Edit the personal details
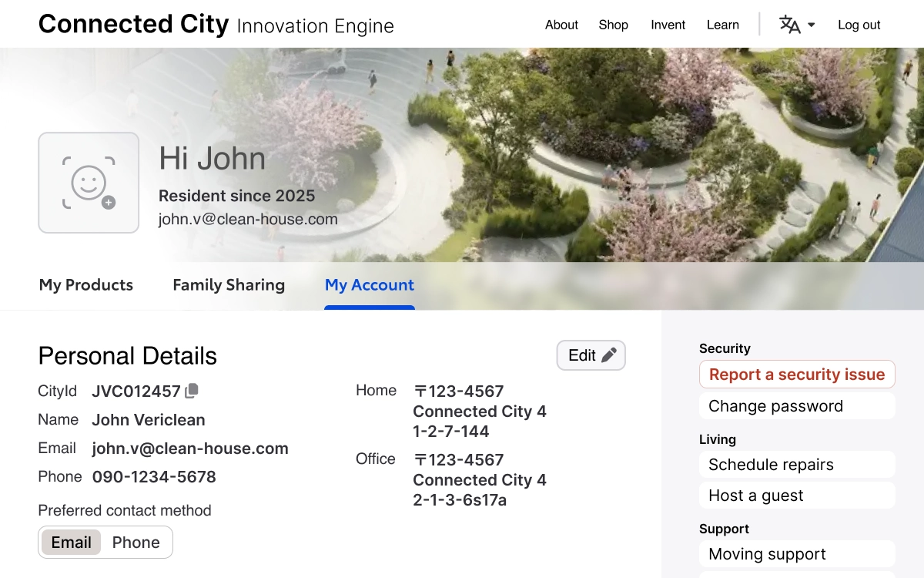924x578 pixels. tap(591, 355)
